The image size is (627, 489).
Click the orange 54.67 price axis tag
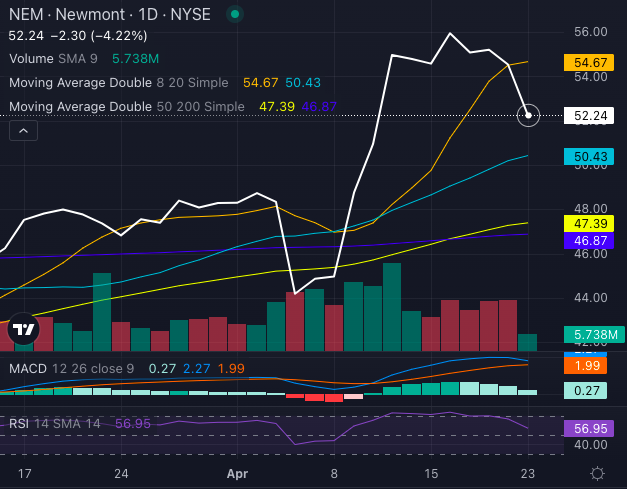591,62
